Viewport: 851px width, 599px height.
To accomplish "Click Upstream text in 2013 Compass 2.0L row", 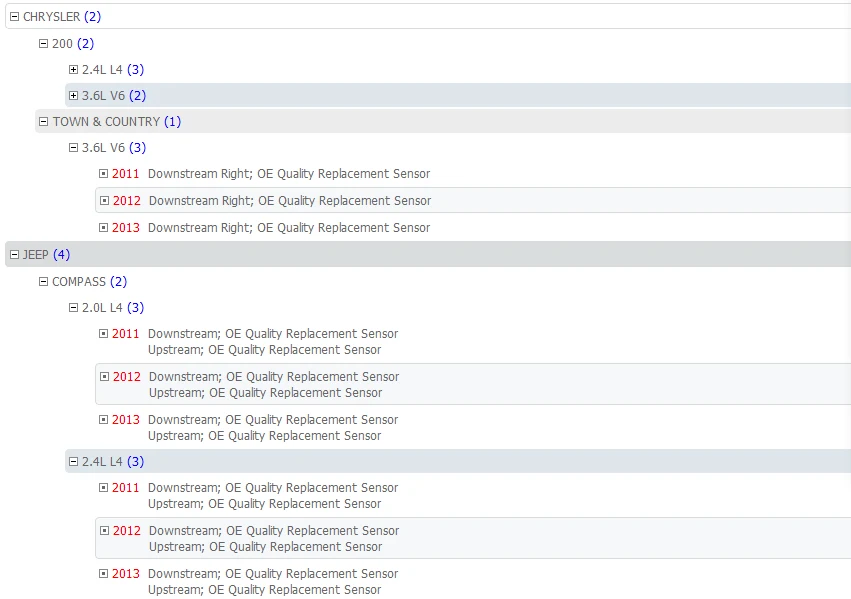I will tap(264, 436).
